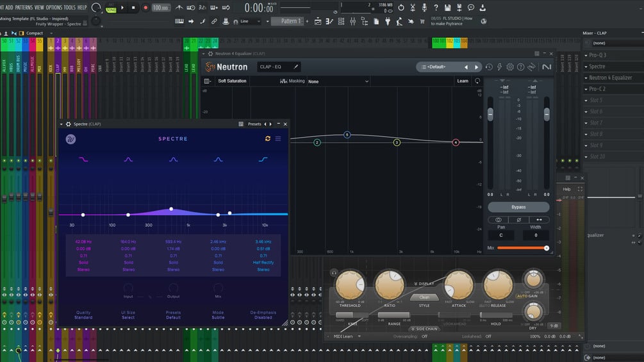
Task: Toggle Spectre De-Emphasis Disabled
Action: click(263, 315)
